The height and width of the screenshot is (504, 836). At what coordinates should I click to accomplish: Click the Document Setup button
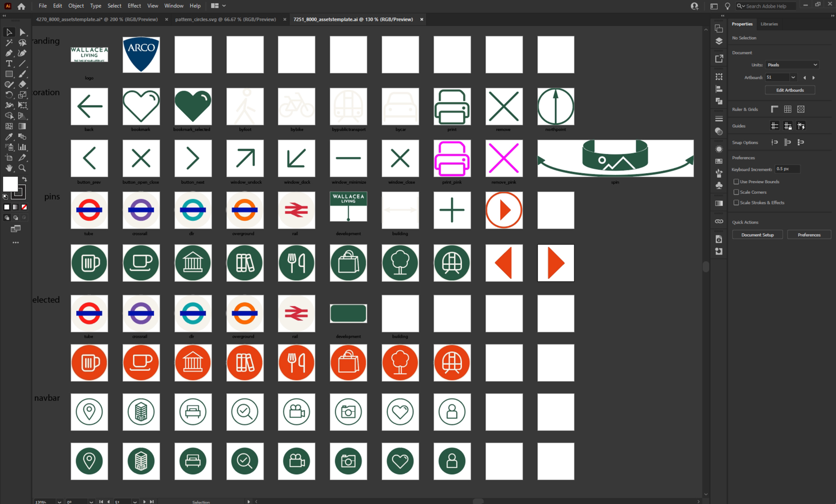757,235
